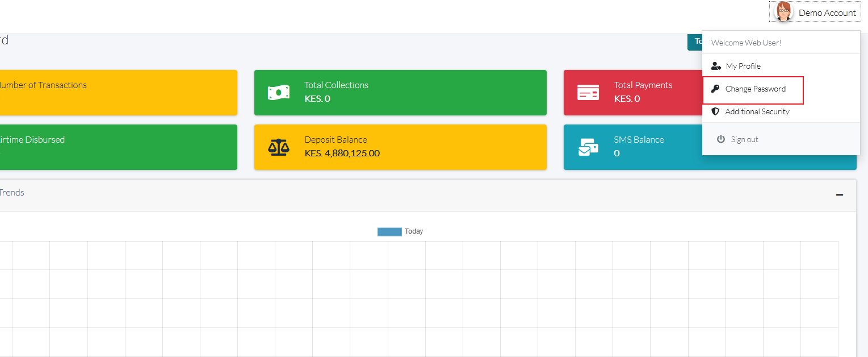Click the cash icon on Total Collections

[279, 92]
